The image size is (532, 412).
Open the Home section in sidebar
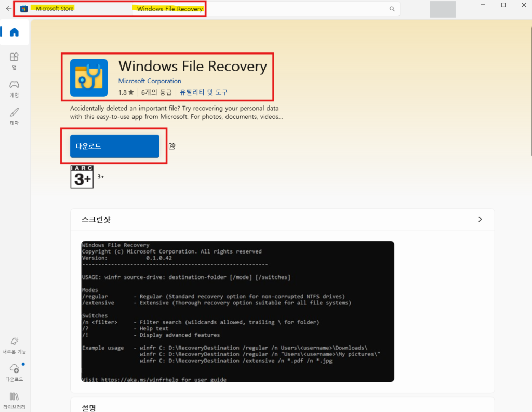(x=14, y=32)
